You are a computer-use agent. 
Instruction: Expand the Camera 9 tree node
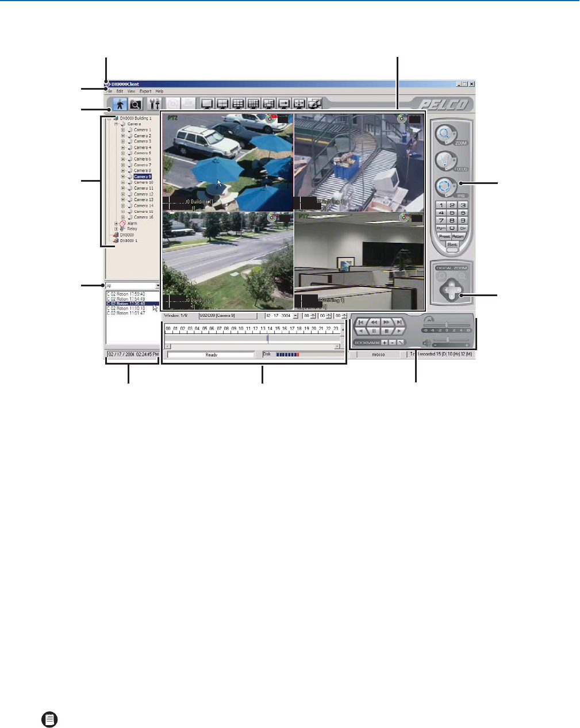[x=123, y=177]
